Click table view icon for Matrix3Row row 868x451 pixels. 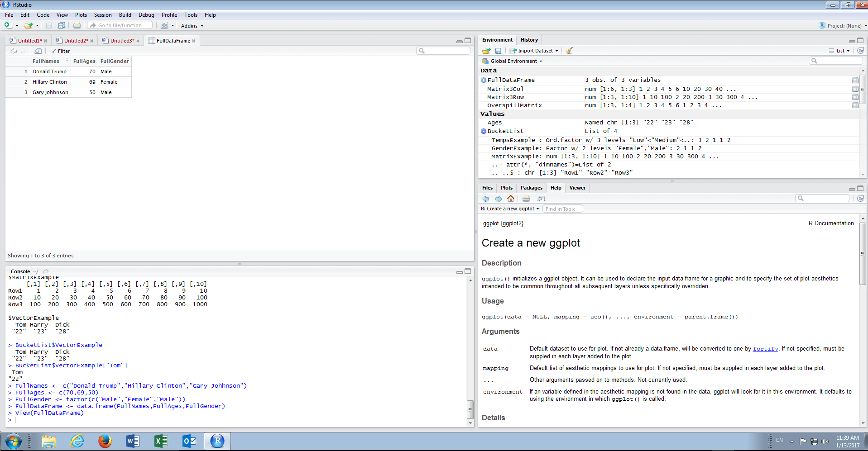855,97
